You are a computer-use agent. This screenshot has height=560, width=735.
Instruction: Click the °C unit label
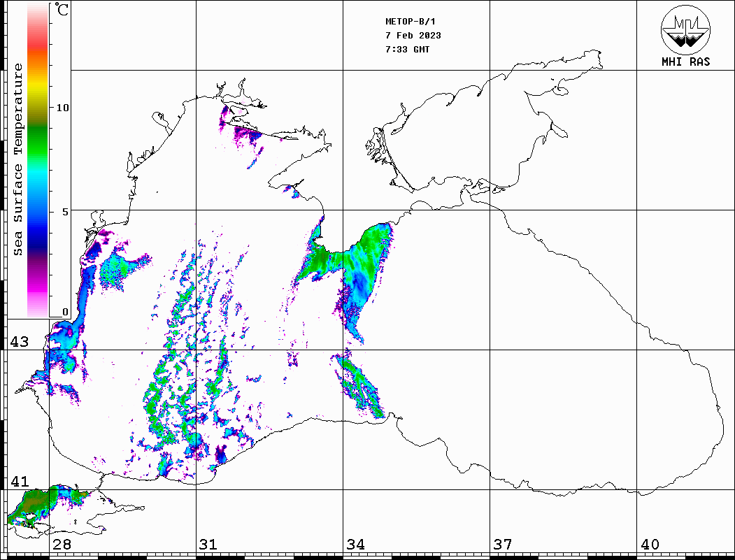(62, 9)
